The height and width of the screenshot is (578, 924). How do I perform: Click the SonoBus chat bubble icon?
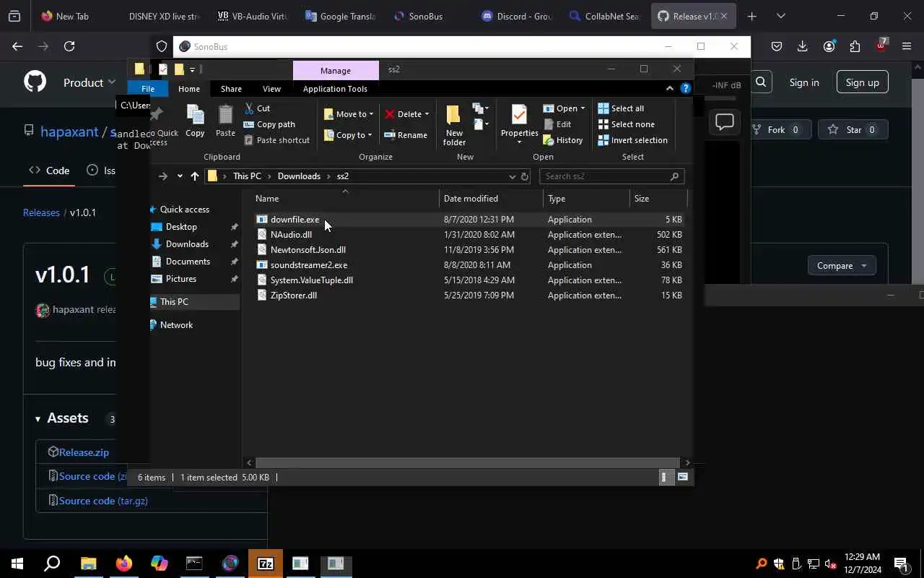tap(724, 121)
